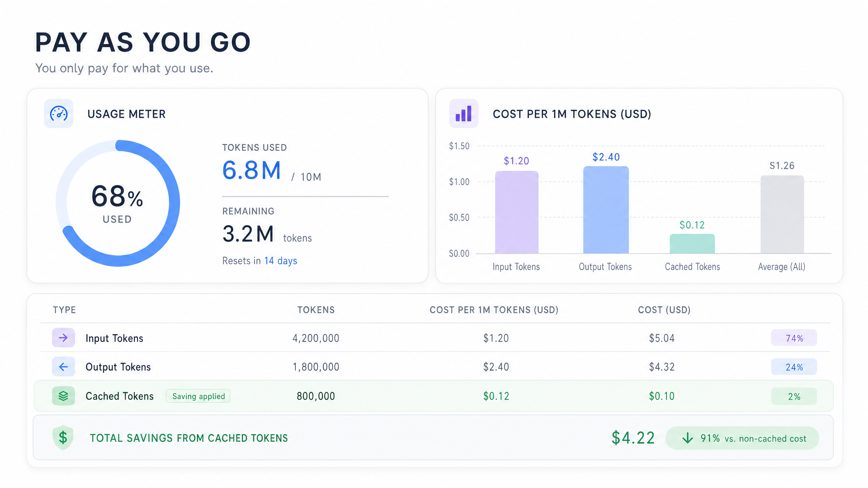Click the Input Tokens right-arrow icon
Viewport: 868px width, 488px height.
pyautogui.click(x=64, y=338)
